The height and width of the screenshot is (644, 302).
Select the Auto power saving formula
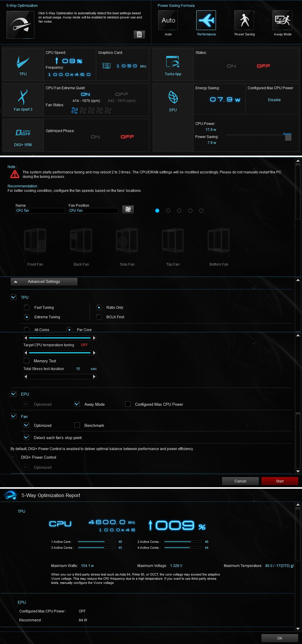(168, 20)
